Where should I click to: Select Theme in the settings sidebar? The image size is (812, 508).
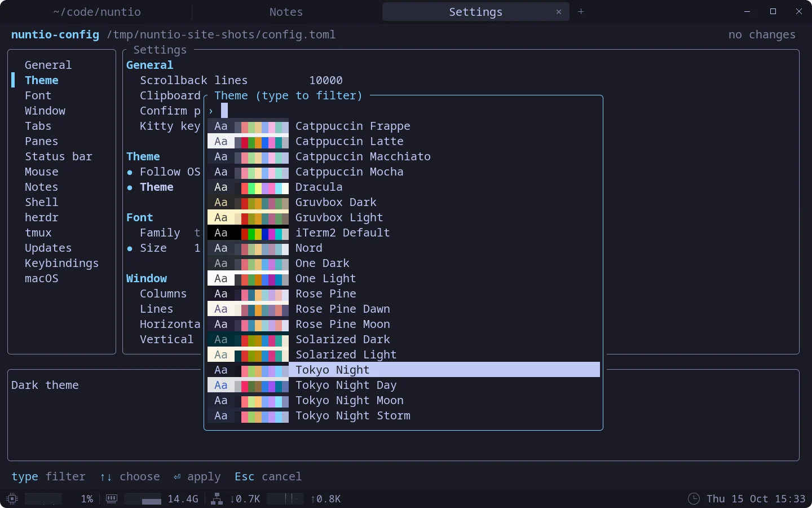coord(41,80)
